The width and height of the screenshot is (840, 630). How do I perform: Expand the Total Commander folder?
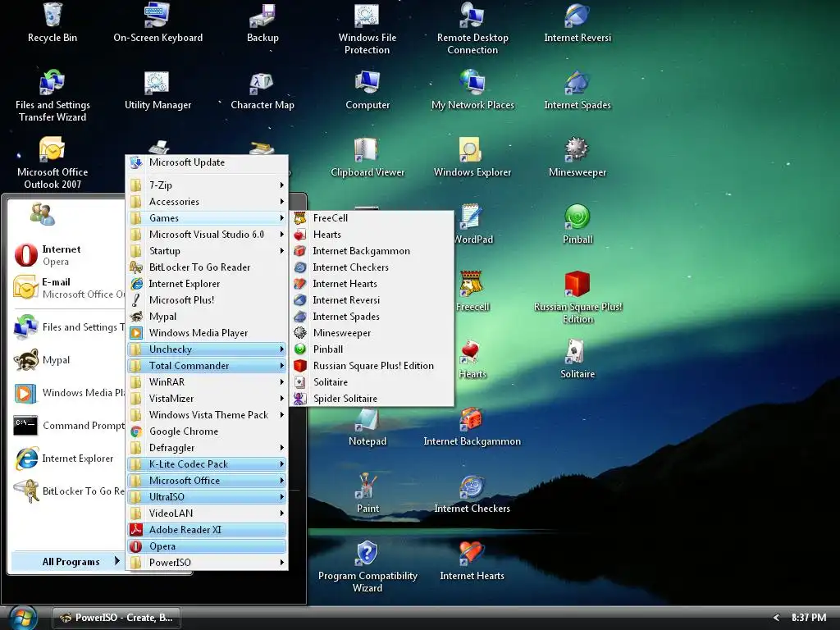point(207,366)
